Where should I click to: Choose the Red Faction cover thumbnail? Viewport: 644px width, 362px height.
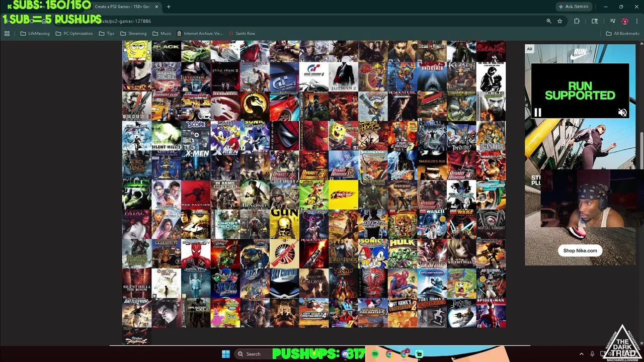[196, 195]
